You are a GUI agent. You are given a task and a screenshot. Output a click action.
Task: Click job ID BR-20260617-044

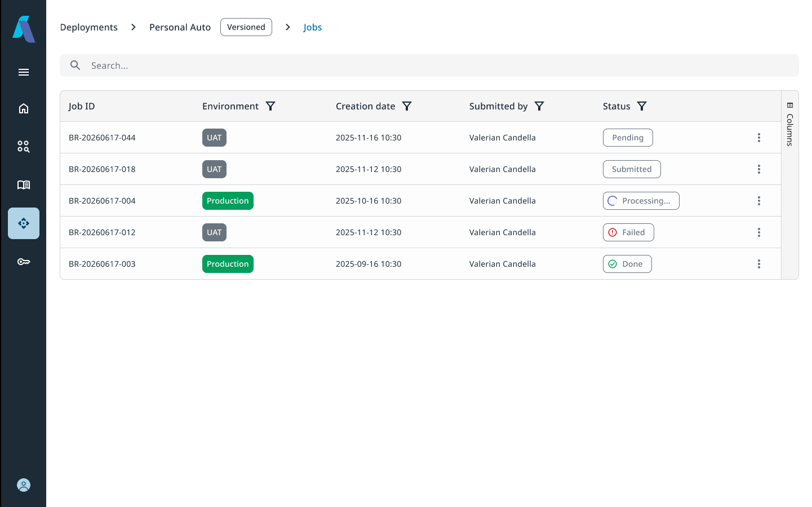point(102,138)
